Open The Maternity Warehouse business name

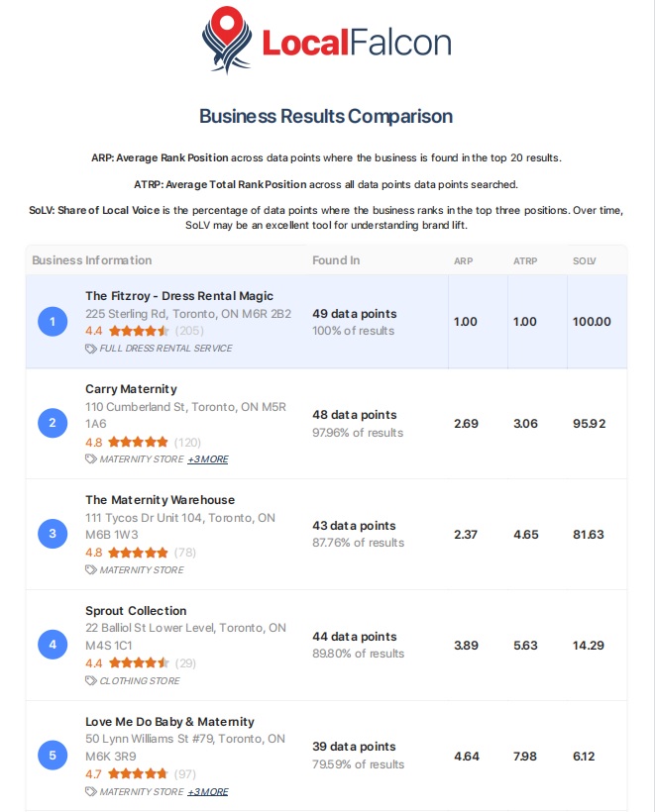point(161,500)
